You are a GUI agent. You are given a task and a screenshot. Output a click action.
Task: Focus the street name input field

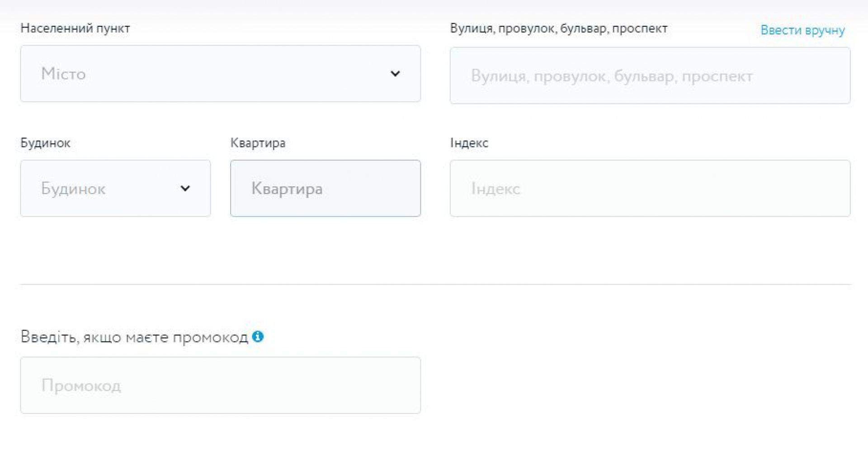(650, 76)
